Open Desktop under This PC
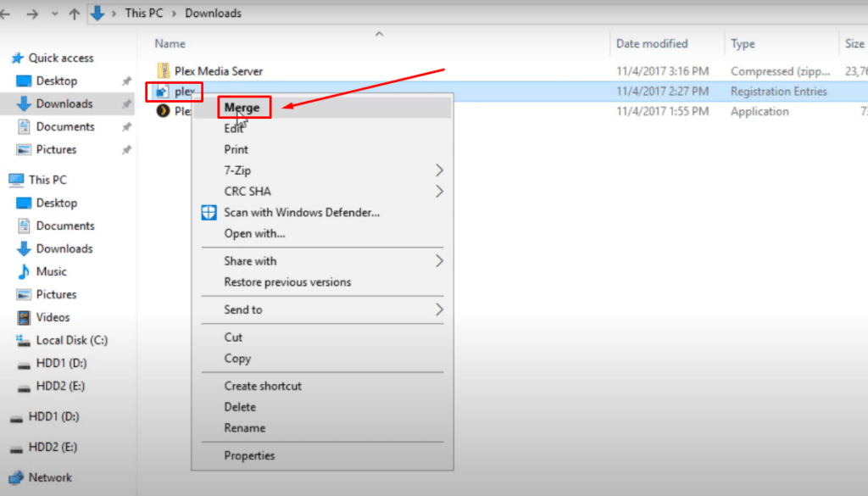Screen dimensions: 868x496 tap(57, 203)
